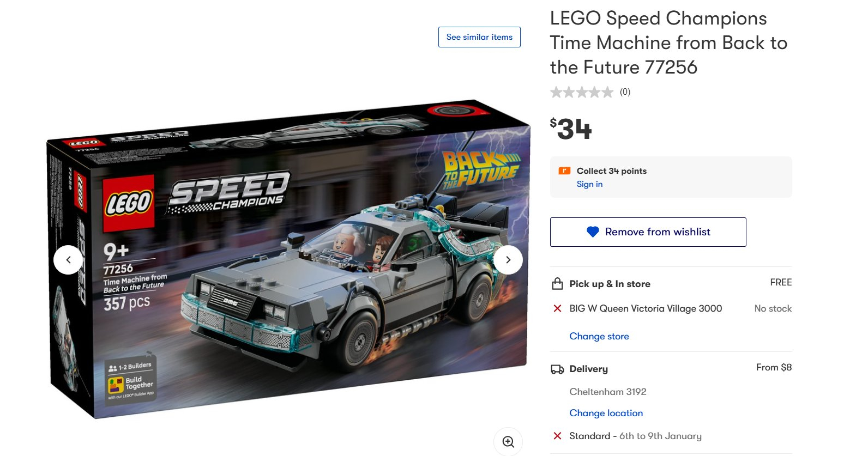Image resolution: width=868 pixels, height=456 pixels.
Task: Click the heart icon on the wishlist button
Action: click(x=593, y=232)
